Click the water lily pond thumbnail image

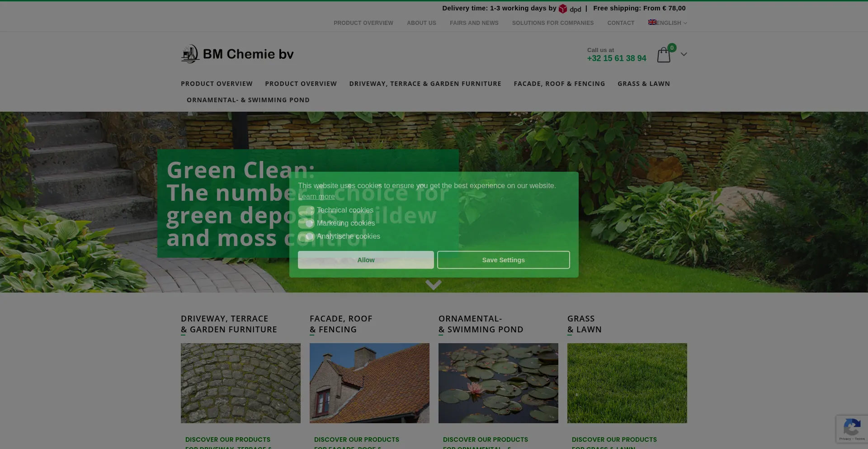point(498,383)
